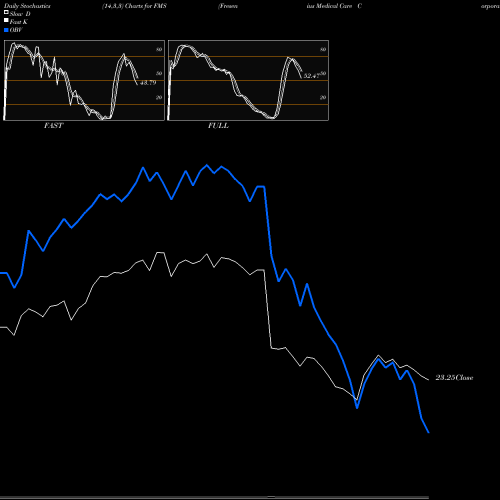Click the Slow D legend swatch

(x=6, y=12)
